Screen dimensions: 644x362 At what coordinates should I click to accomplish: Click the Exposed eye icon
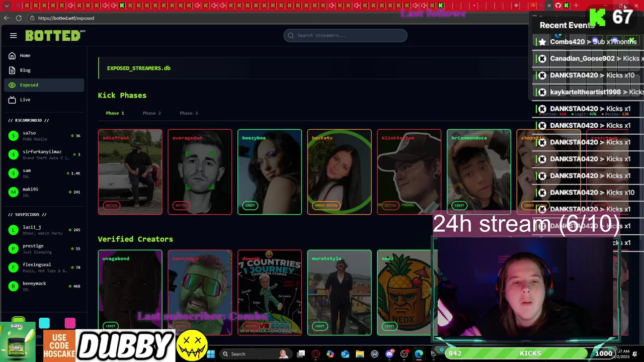(x=12, y=85)
